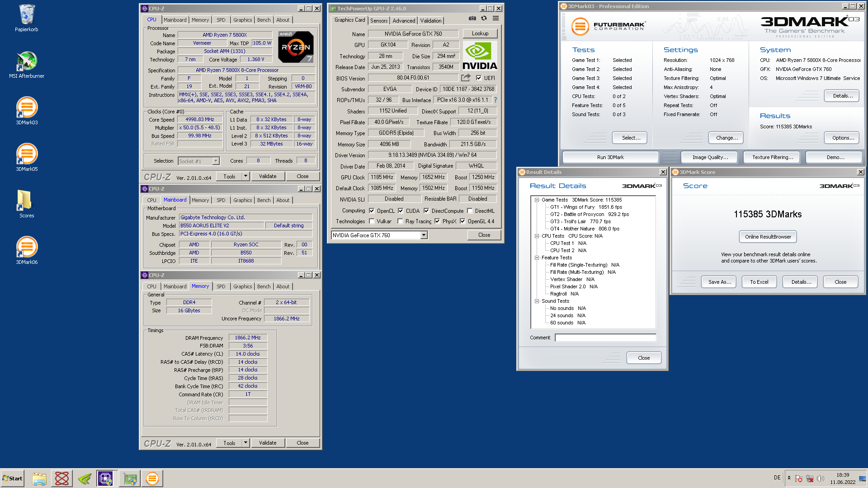Screen dimensions: 868x488
Task: Open the red atom taskbar icon
Action: pyautogui.click(x=62, y=479)
